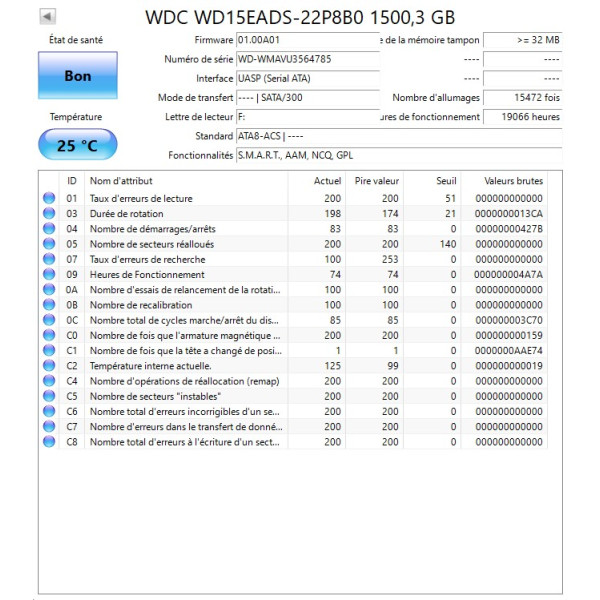Click the operating hours field 19066 heures

[x=523, y=117]
